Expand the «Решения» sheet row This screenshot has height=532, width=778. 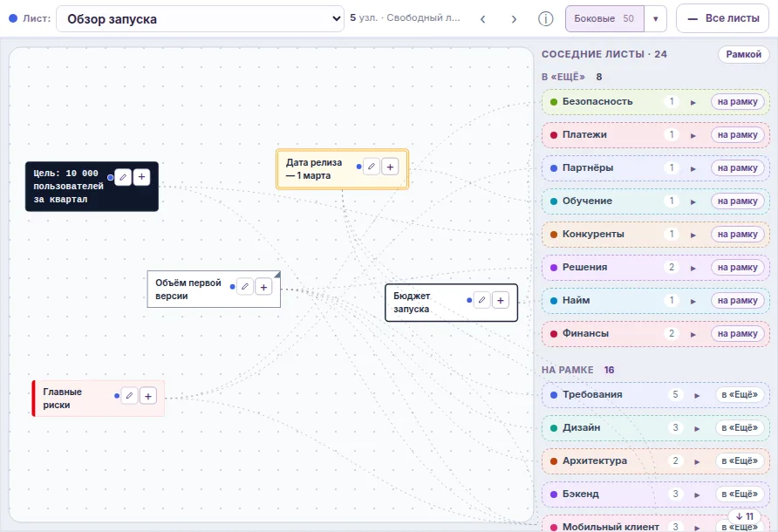tap(693, 268)
